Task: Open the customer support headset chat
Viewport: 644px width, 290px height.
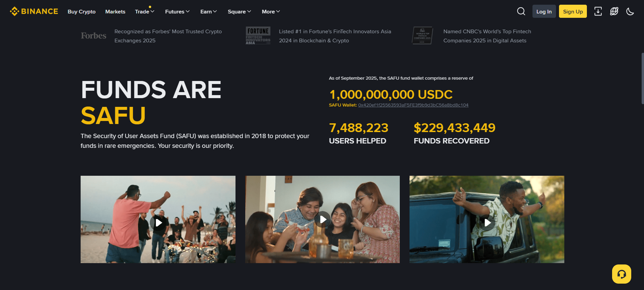Action: (x=621, y=274)
